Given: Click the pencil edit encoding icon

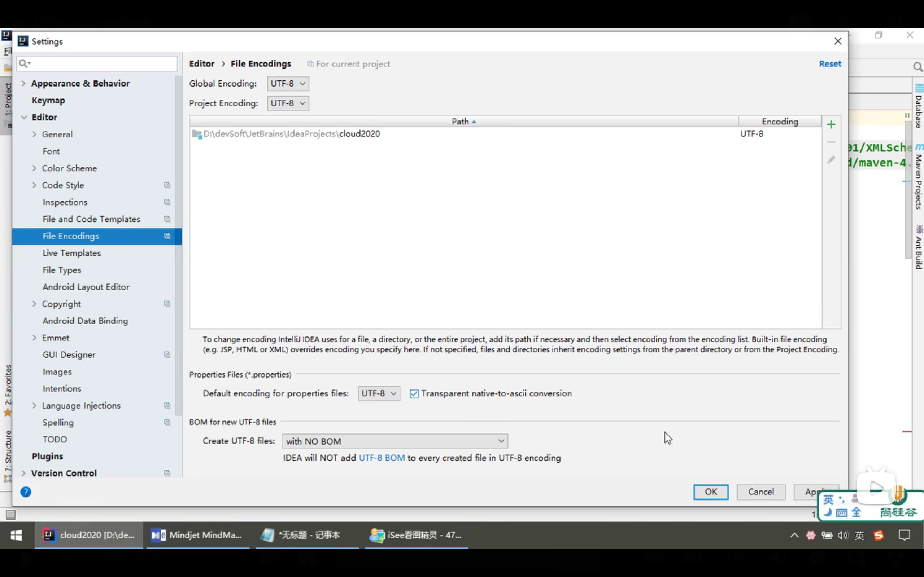Looking at the screenshot, I should tap(831, 159).
